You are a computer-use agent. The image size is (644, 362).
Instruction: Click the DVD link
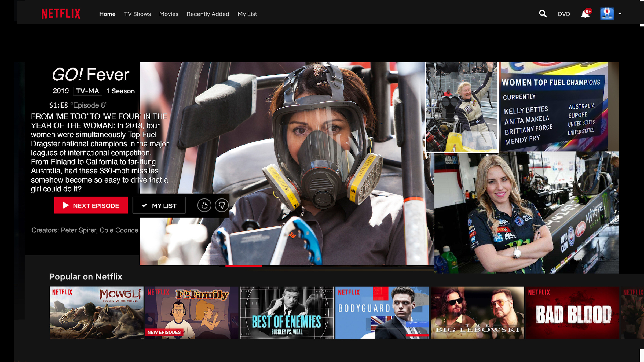tap(564, 14)
